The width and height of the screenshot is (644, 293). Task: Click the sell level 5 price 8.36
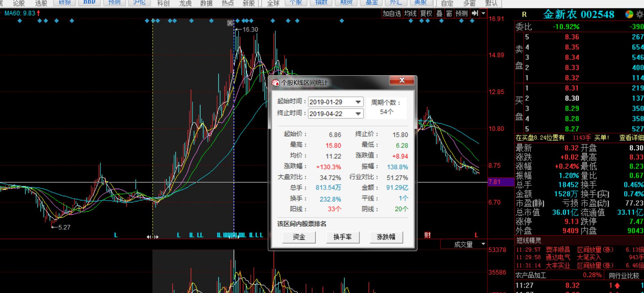coord(572,37)
